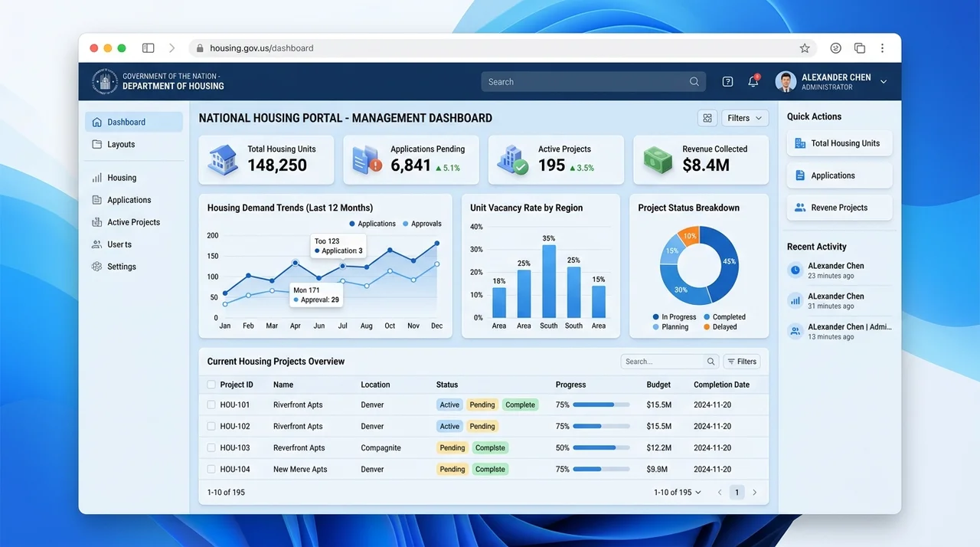The height and width of the screenshot is (547, 980).
Task: Open the notifications bell
Action: (x=753, y=81)
